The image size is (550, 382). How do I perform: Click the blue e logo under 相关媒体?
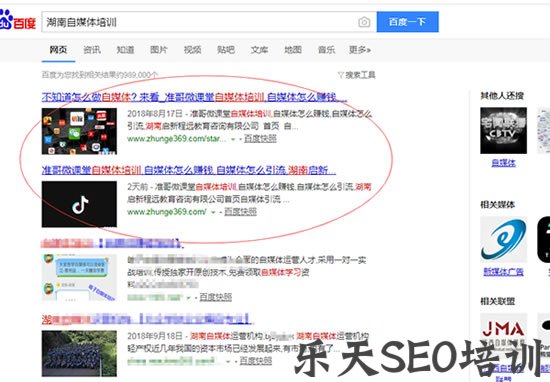[x=503, y=240]
